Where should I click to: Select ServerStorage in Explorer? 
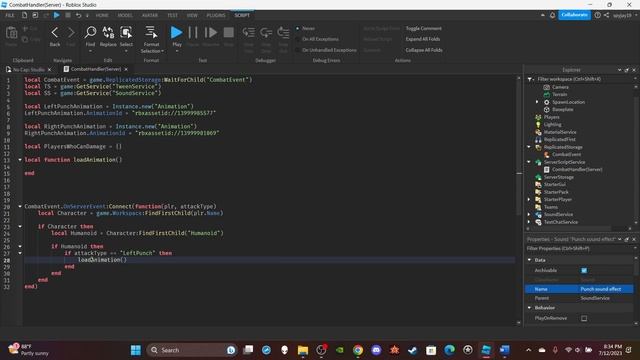click(558, 177)
